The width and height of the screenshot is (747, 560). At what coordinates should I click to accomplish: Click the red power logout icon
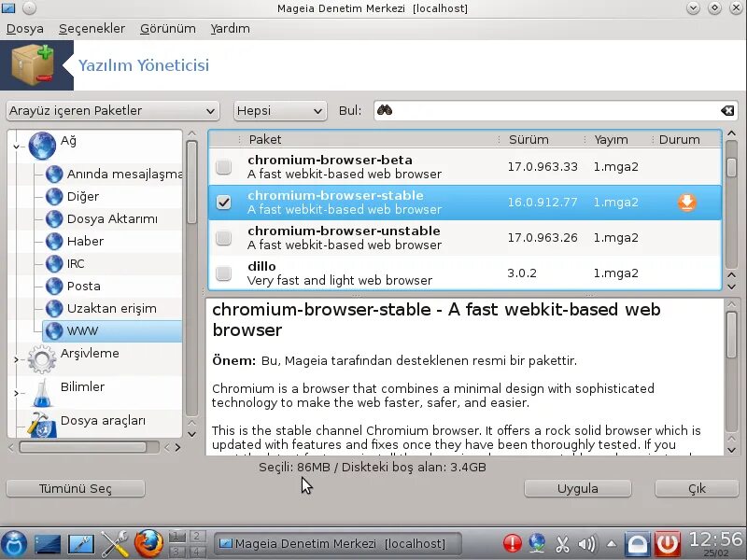point(668,543)
